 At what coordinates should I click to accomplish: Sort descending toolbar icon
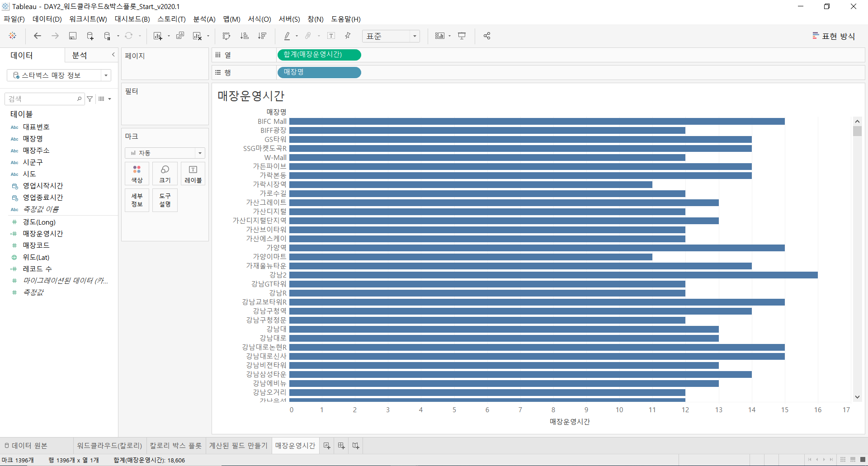262,36
